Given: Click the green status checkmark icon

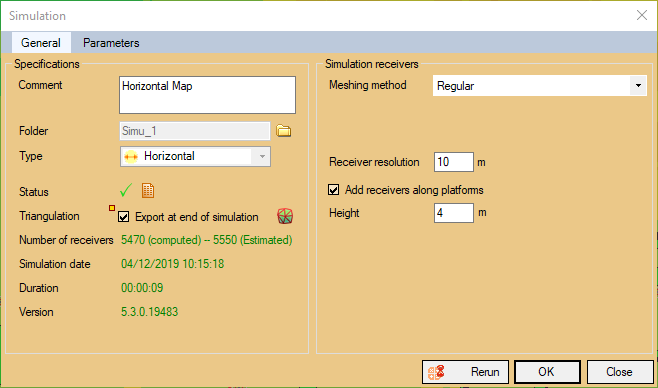Looking at the screenshot, I should coord(126,190).
